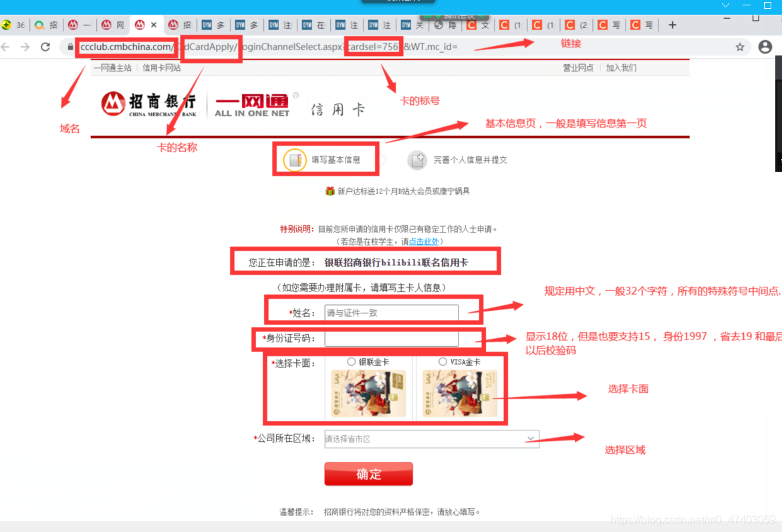The height and width of the screenshot is (532, 782).
Task: Switch to the tab labeled 36
Action: pyautogui.click(x=14, y=25)
